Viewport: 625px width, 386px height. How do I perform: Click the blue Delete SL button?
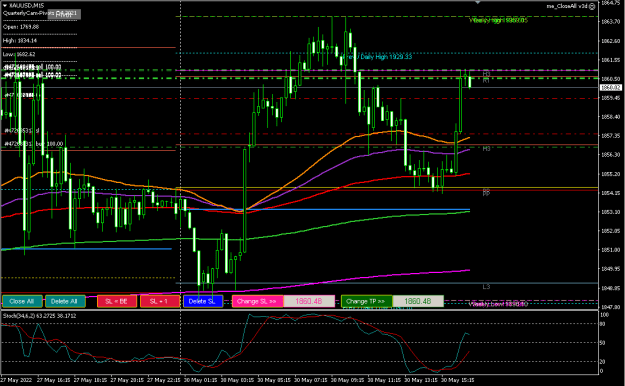[203, 301]
